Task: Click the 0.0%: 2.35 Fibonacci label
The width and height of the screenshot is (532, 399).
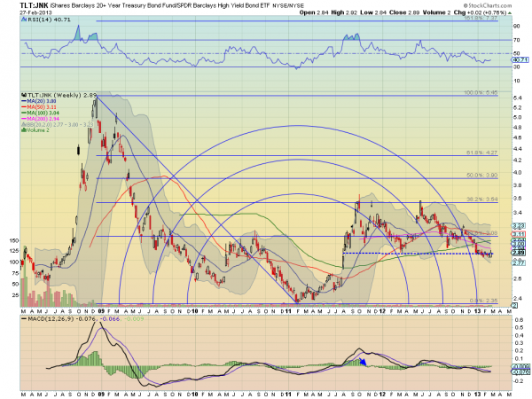Action: click(x=483, y=301)
